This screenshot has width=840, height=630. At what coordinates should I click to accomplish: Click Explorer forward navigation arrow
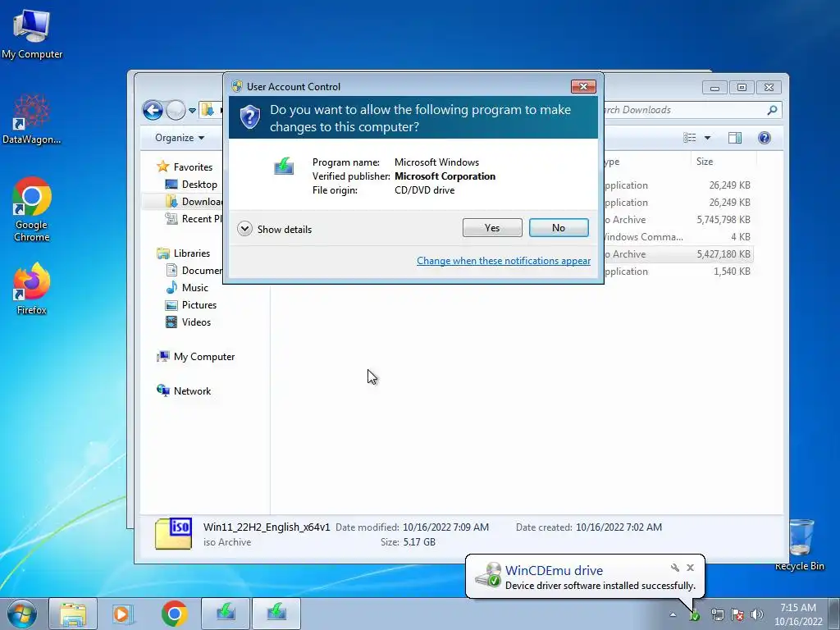tap(176, 111)
